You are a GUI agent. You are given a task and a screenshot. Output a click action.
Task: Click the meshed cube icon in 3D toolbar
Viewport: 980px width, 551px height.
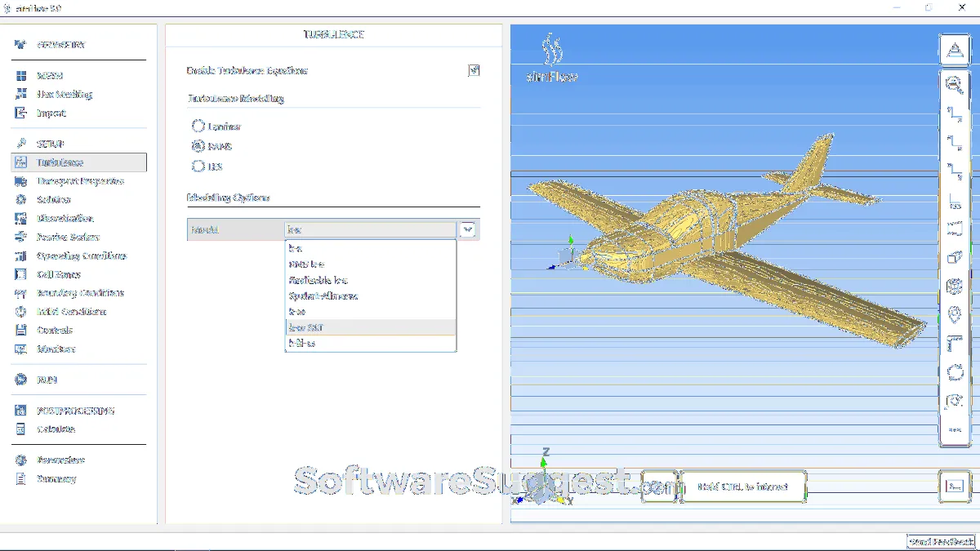coord(954,287)
